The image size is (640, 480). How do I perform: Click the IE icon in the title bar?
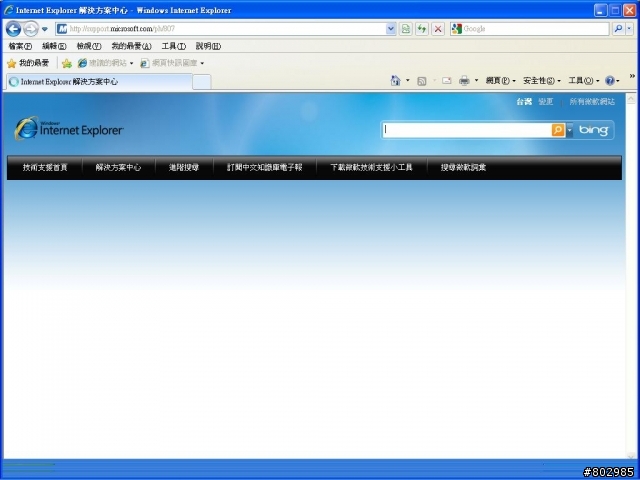pyautogui.click(x=9, y=10)
